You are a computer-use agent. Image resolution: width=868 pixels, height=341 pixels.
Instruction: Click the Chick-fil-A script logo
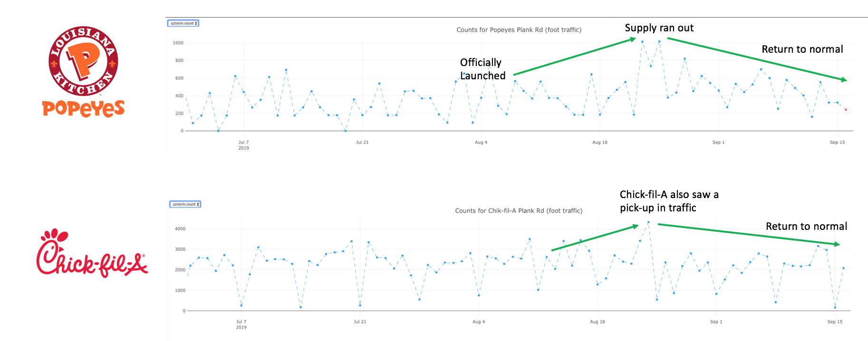click(x=92, y=253)
